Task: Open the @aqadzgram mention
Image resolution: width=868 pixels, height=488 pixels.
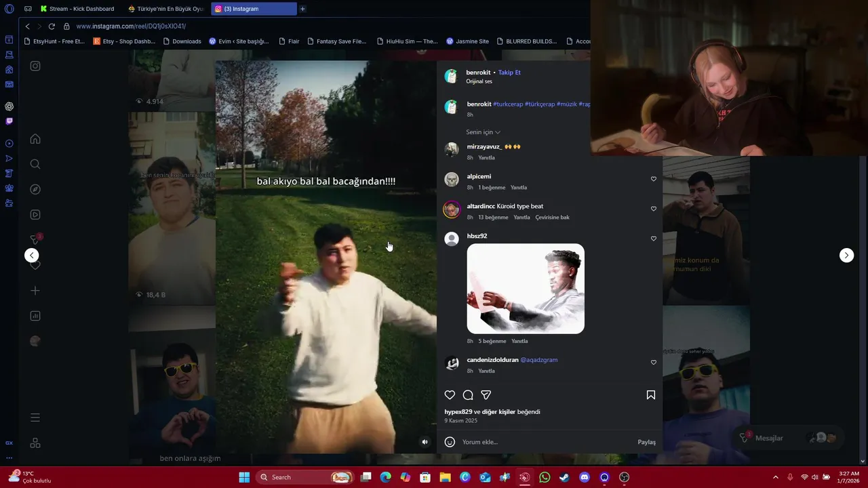Action: (x=538, y=360)
